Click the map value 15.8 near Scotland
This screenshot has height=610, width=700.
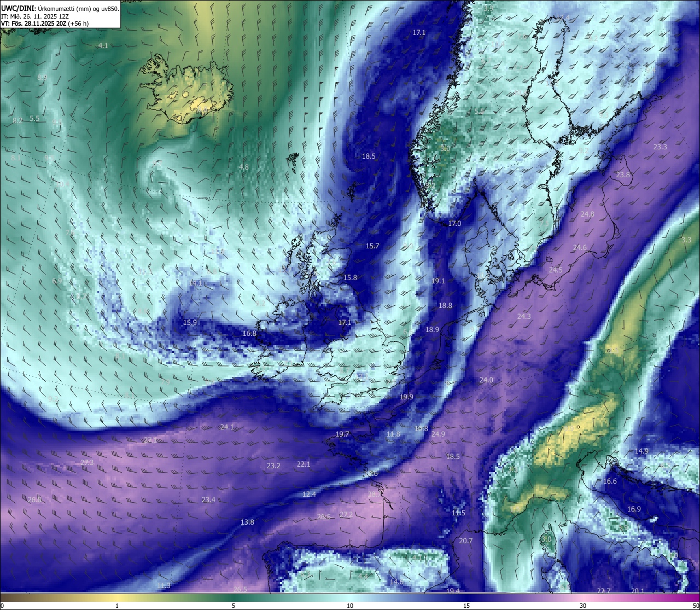(350, 278)
